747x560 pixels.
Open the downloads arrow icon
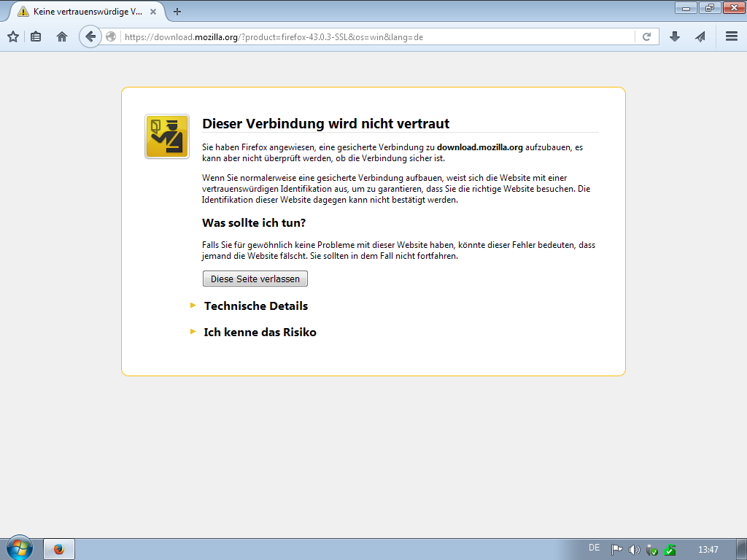pos(675,36)
